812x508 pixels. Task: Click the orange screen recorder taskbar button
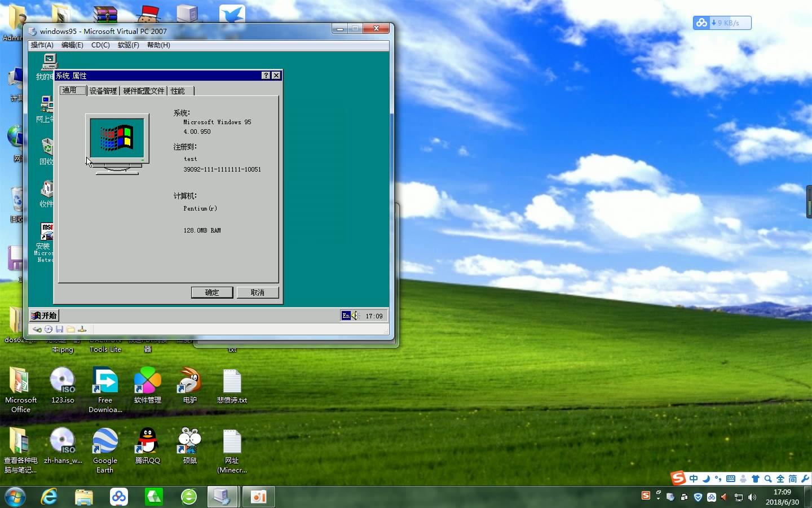pyautogui.click(x=258, y=497)
